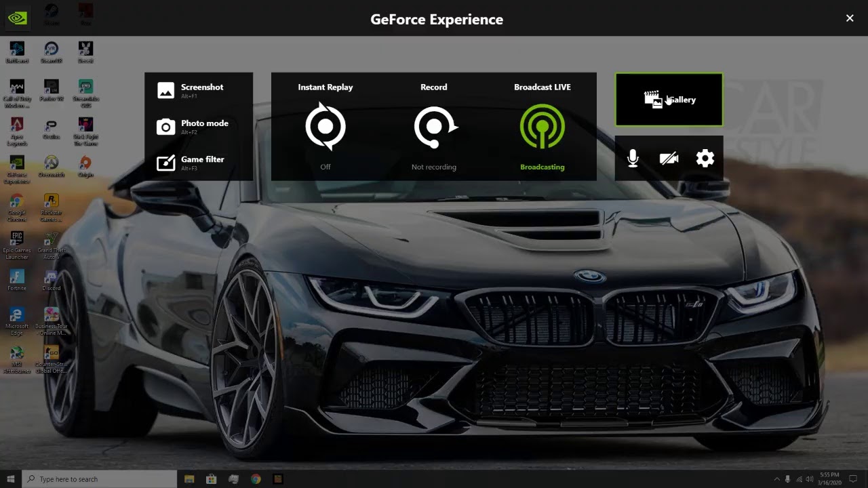This screenshot has width=868, height=488.
Task: Select the Battle.net desktop icon
Action: (17, 52)
